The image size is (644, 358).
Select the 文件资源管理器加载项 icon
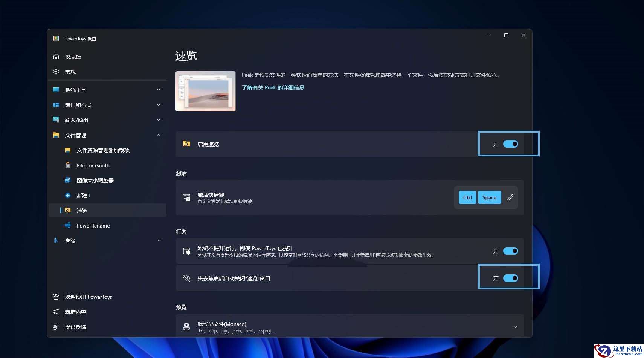point(68,150)
